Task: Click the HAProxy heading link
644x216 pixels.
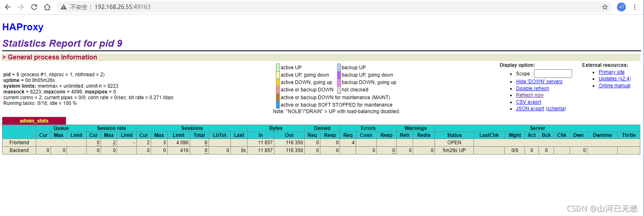Action: [x=23, y=27]
